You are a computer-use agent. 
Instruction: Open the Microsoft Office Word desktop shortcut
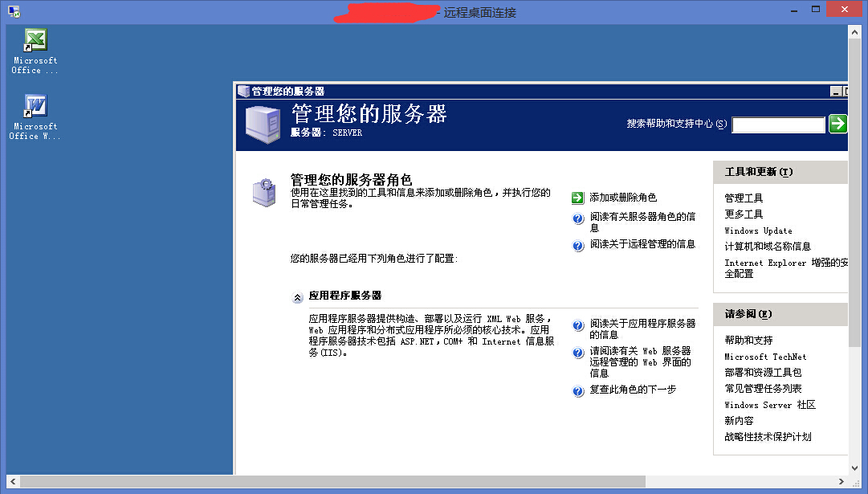point(35,116)
